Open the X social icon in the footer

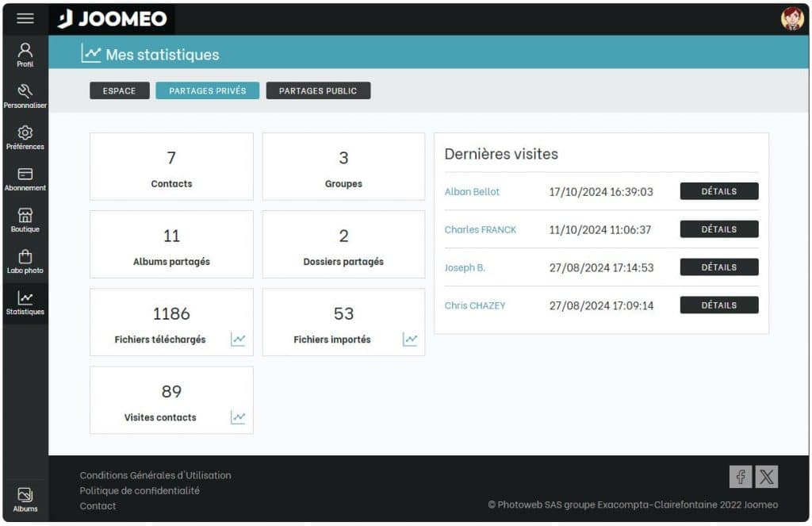coord(767,476)
